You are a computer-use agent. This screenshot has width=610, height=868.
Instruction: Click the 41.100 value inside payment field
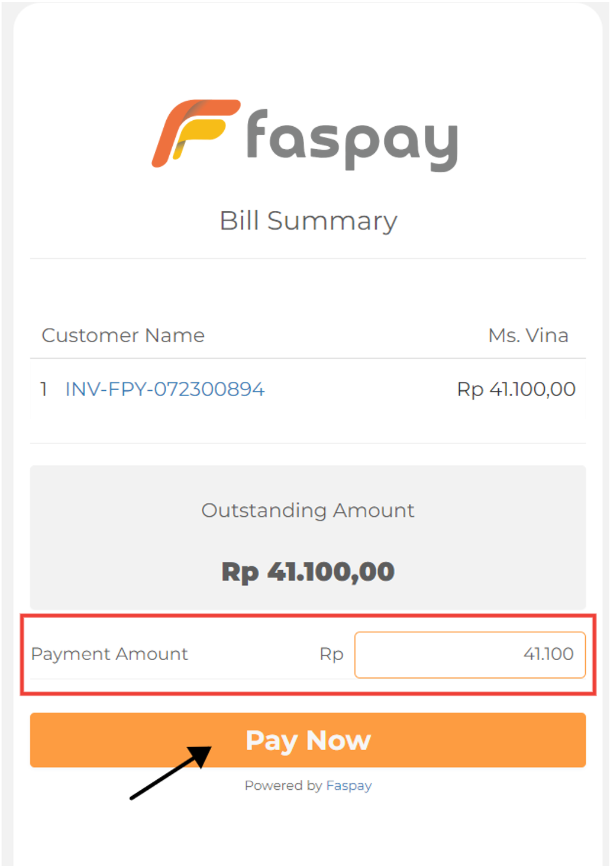point(548,654)
